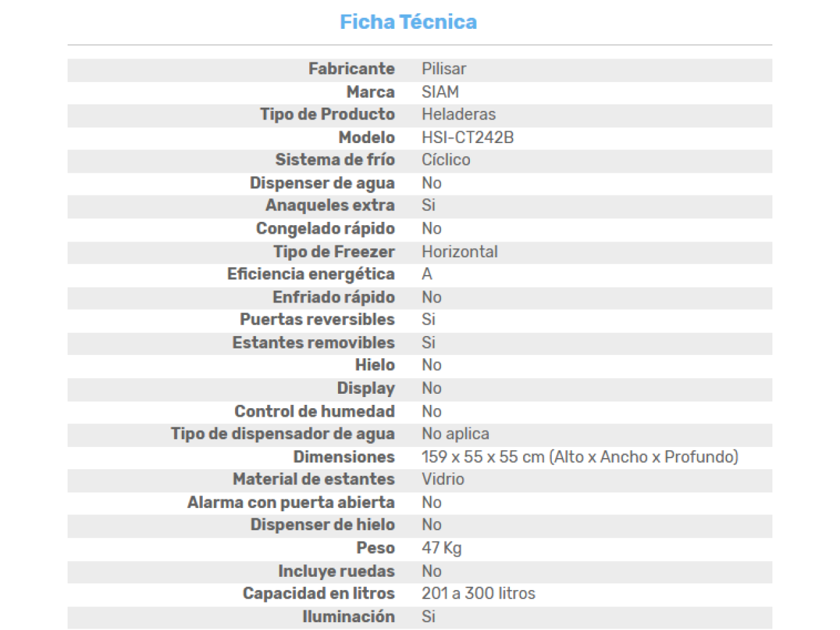The width and height of the screenshot is (840, 630).
Task: Click the Iluminación row label
Action: 348,616
